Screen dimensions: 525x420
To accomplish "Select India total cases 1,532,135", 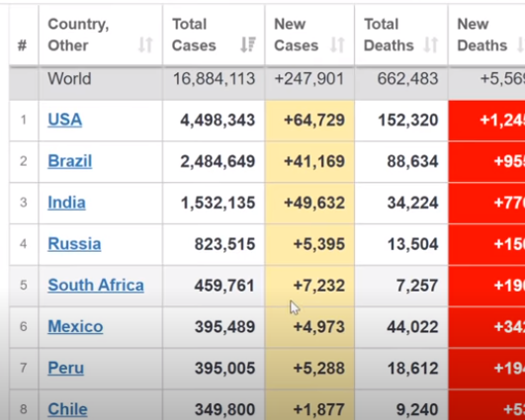I will (x=218, y=203).
